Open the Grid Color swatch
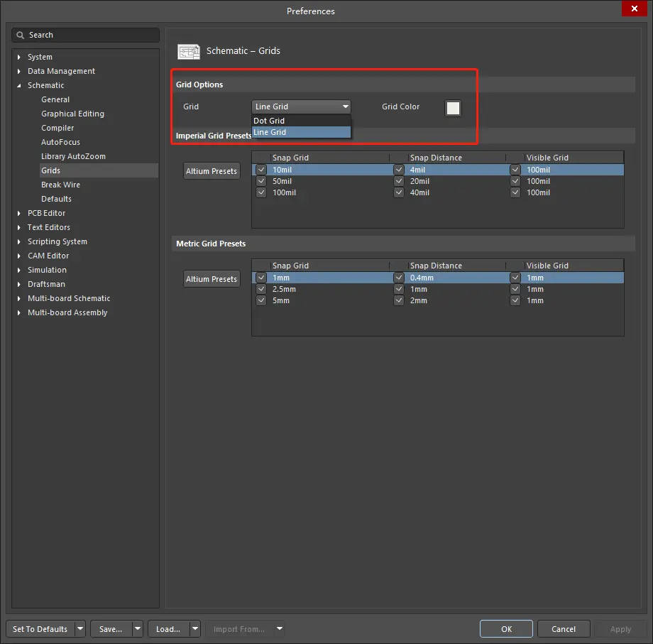The image size is (653, 644). tap(453, 109)
